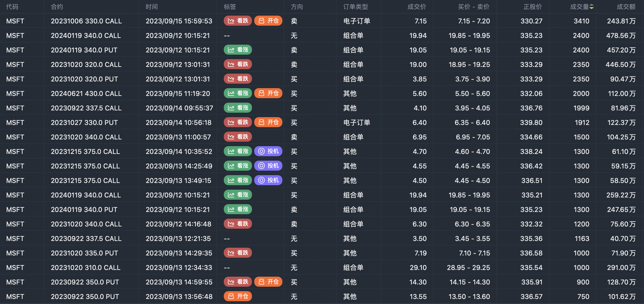This screenshot has width=644, height=304.
Task: Click the stock price 339.80
Action: [531, 123]
